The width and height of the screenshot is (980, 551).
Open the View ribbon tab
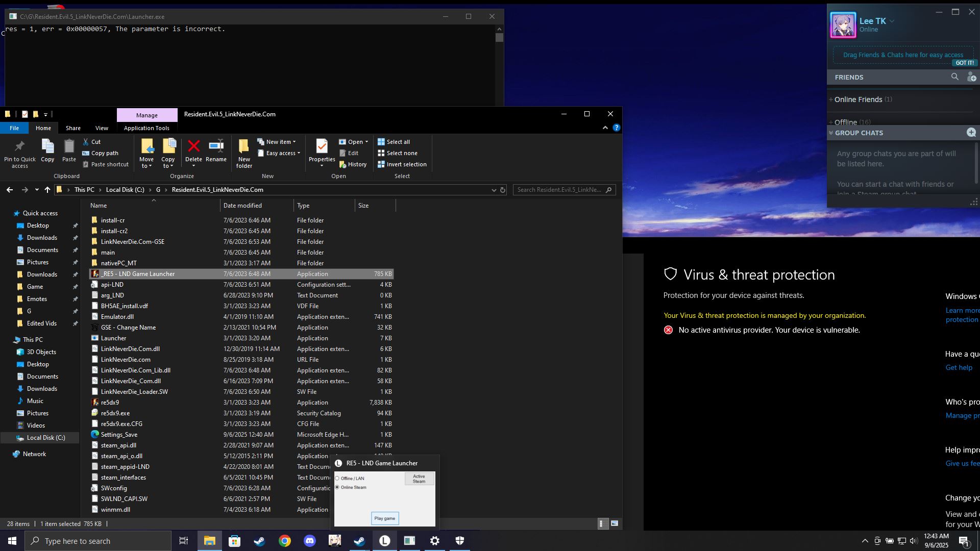(x=102, y=128)
